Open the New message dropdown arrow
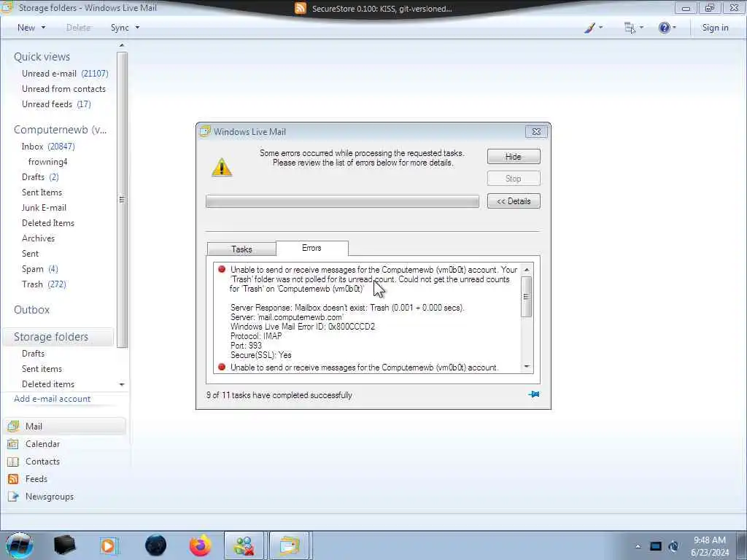The height and width of the screenshot is (560, 747). click(x=43, y=28)
